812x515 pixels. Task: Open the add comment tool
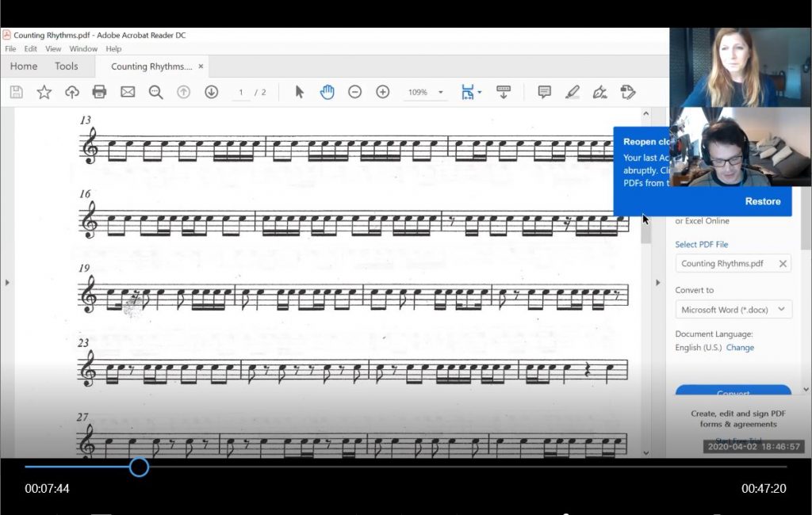point(544,92)
